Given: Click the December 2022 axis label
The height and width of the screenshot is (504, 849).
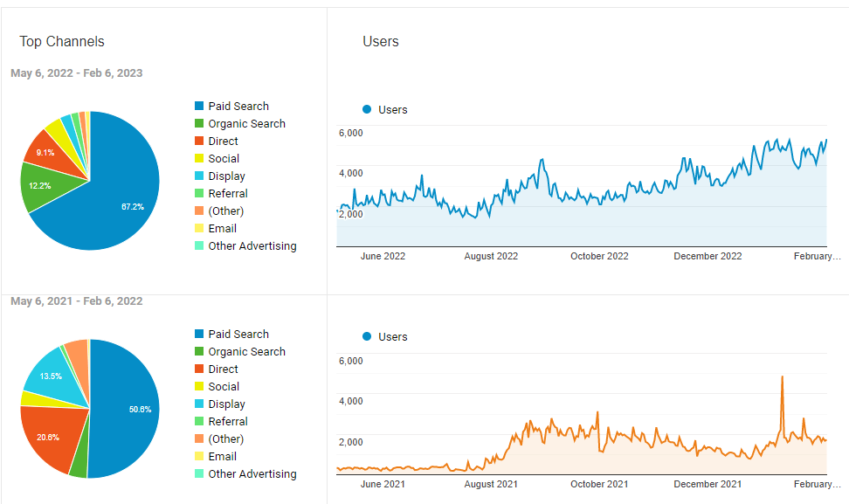Looking at the screenshot, I should click(x=707, y=256).
